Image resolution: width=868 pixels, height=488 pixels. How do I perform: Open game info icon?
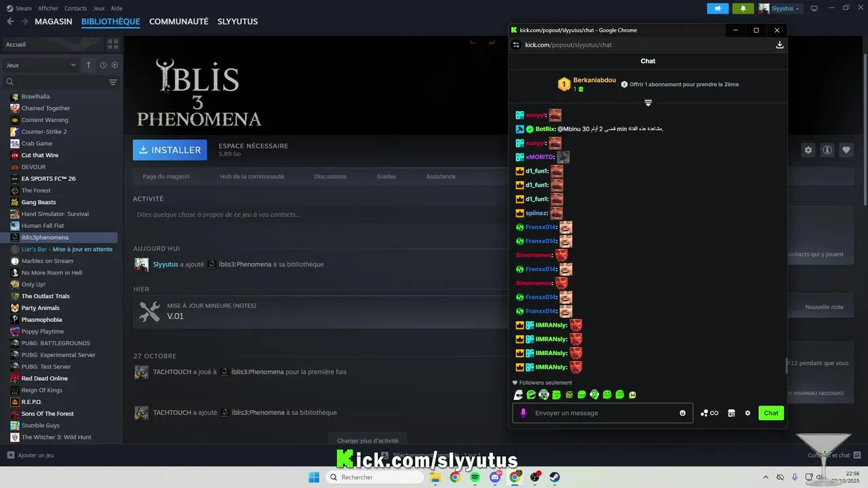[x=827, y=150]
